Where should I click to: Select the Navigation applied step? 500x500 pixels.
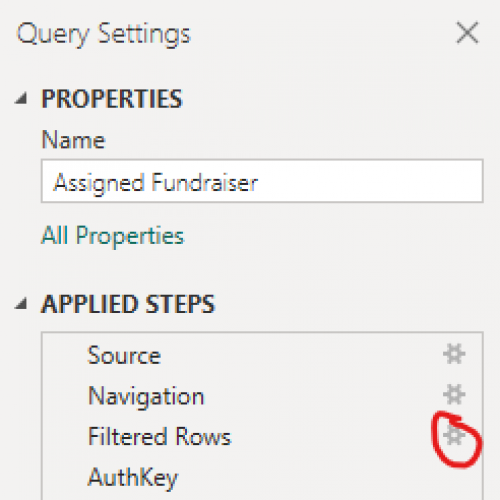(262, 395)
